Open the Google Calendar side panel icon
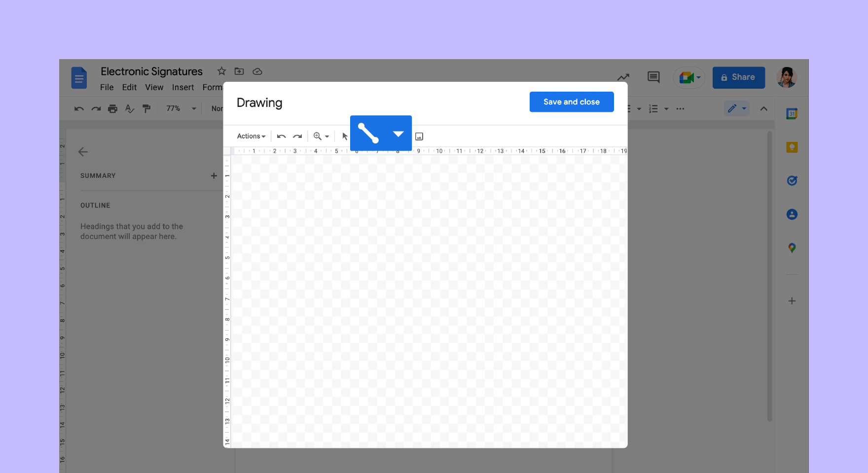Screen dimensions: 868x473 [792, 113]
